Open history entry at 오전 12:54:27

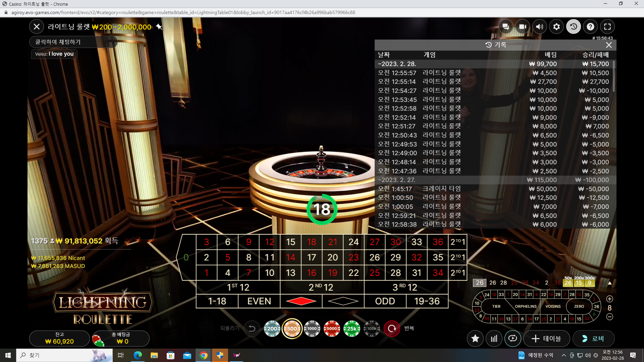click(x=493, y=90)
